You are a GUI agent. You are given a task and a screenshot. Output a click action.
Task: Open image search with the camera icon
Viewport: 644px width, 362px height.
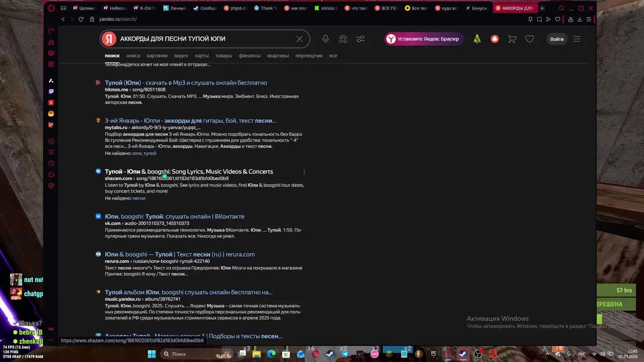(x=343, y=39)
